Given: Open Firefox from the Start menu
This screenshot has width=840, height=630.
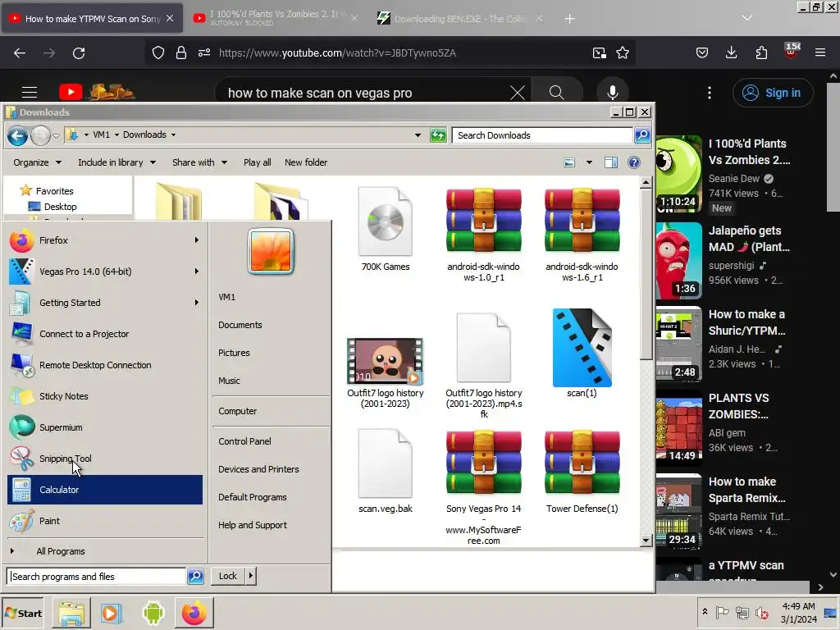Looking at the screenshot, I should pyautogui.click(x=105, y=240).
